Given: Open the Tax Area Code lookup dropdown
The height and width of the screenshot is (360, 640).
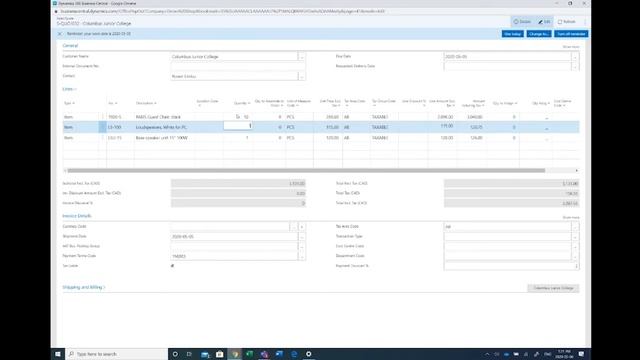Looking at the screenshot, I should tap(575, 227).
